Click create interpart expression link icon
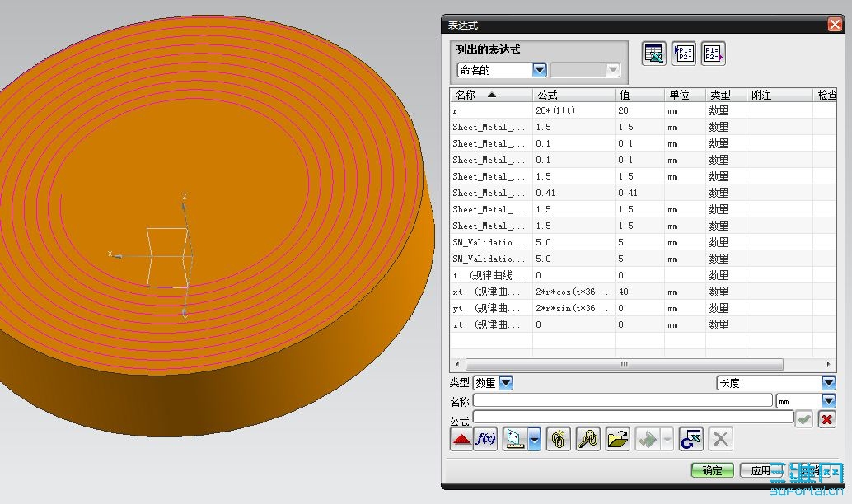Screen dimensions: 852x504 coord(558,439)
